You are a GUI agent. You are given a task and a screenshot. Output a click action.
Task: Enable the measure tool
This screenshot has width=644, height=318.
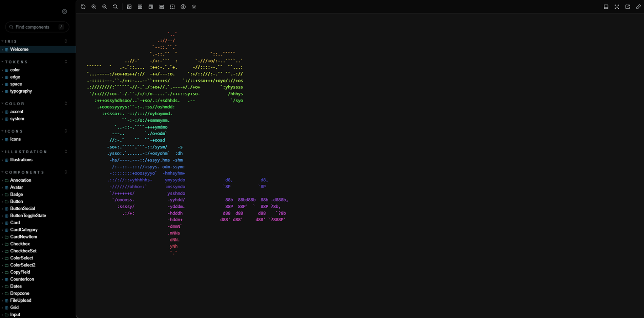[162, 7]
